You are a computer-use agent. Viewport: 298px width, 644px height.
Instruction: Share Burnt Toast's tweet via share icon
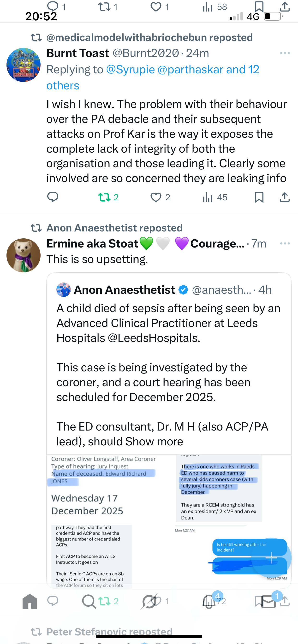[x=285, y=197]
